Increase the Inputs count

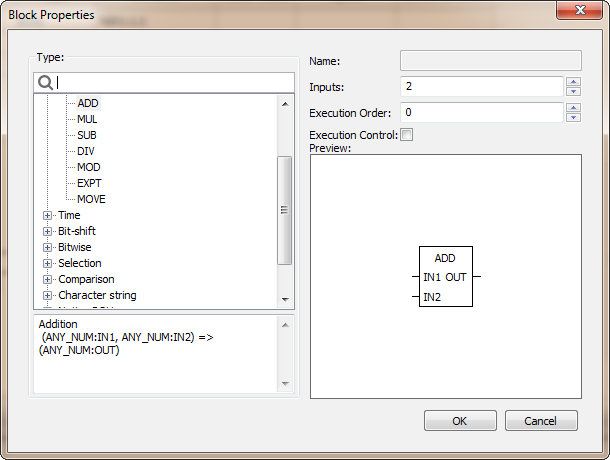(573, 81)
